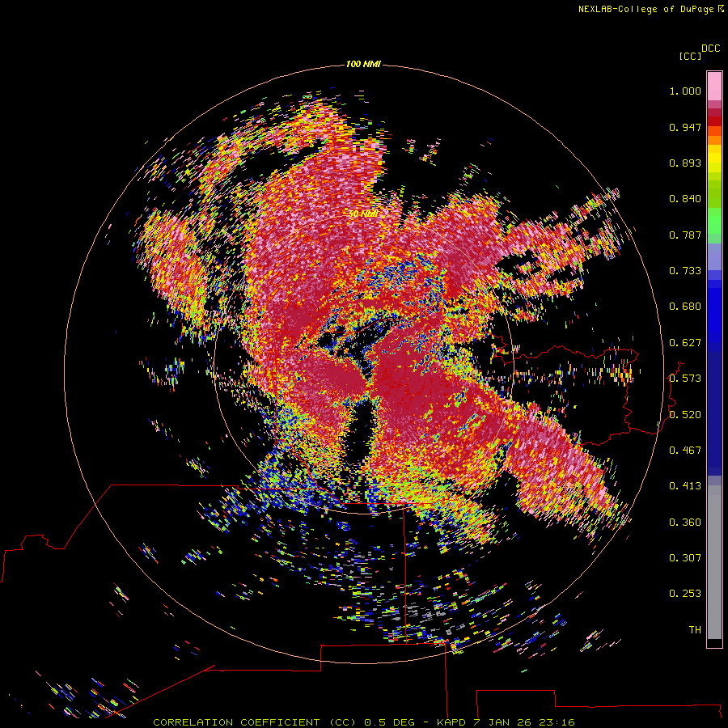
Task: Click the Correlation Coefficient caption at bottom
Action: click(x=363, y=722)
